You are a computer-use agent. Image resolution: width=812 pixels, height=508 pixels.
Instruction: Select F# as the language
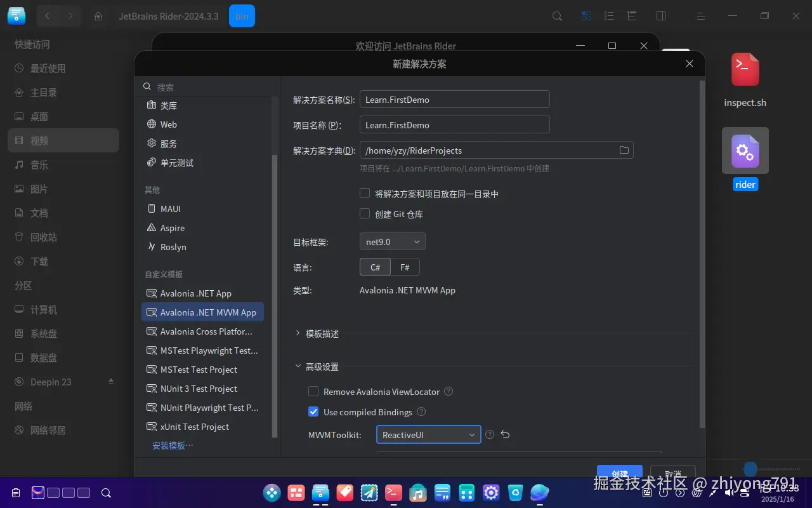pyautogui.click(x=405, y=267)
